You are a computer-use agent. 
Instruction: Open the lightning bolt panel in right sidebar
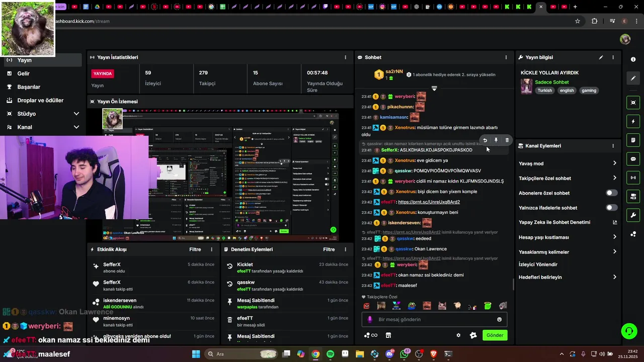[633, 122]
